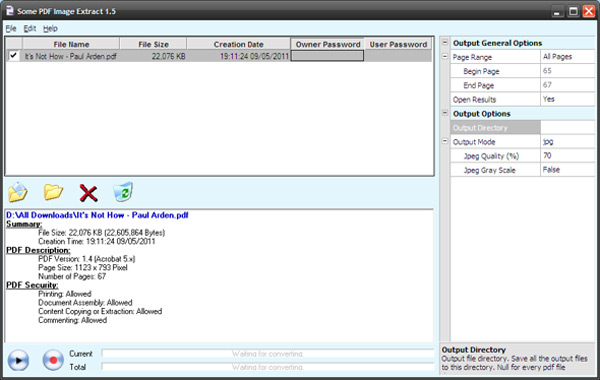Click the Owner Password column header

click(328, 44)
